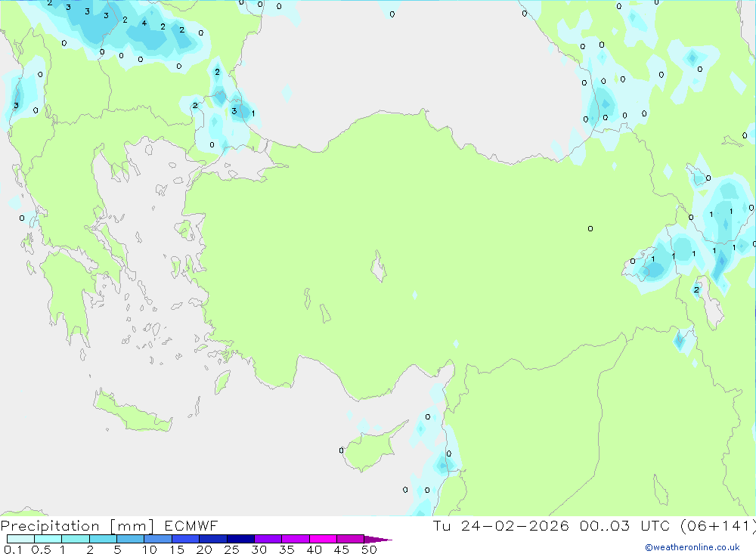756x554 pixels.
Task: Click the '00..03 UTC' time range text
Action: [x=625, y=525]
